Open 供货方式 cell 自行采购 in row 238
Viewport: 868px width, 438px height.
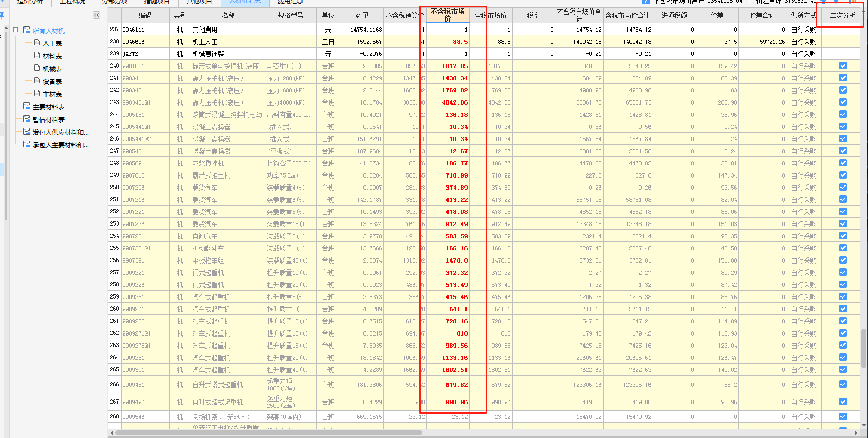(x=803, y=42)
